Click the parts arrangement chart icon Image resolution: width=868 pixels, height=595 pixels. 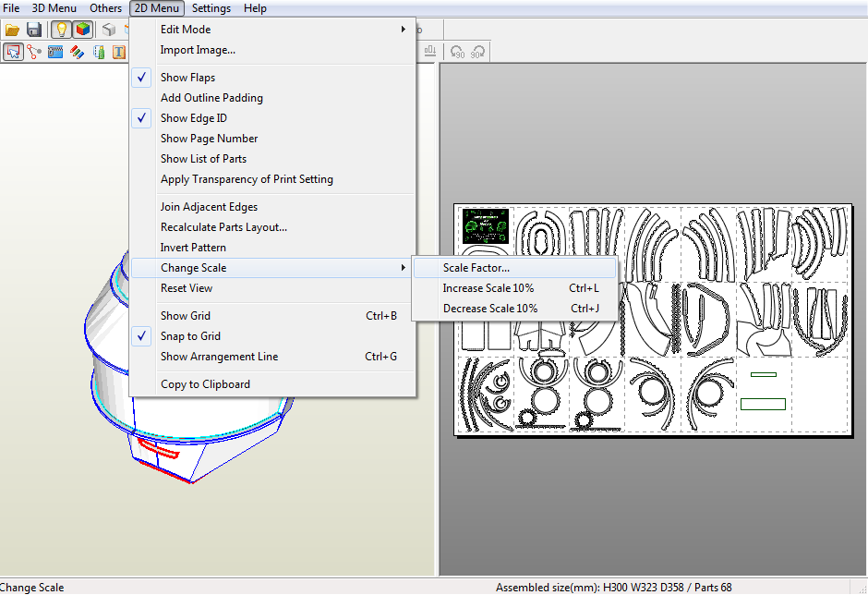tap(430, 52)
